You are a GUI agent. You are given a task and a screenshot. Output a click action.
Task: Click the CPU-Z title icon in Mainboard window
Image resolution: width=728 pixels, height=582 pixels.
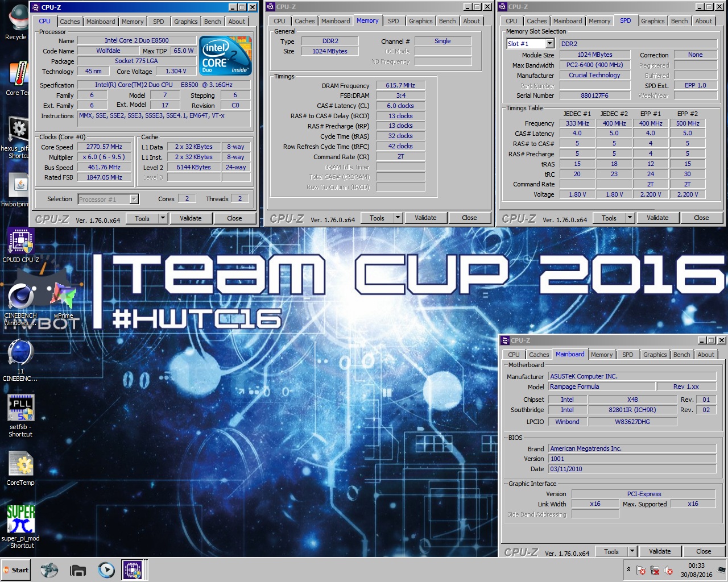pyautogui.click(x=505, y=340)
